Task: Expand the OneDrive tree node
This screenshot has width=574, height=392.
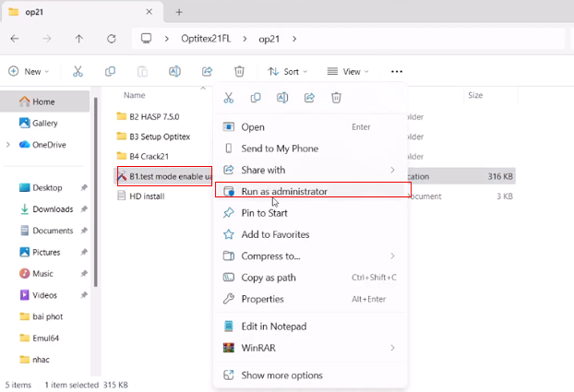Action: (8, 145)
